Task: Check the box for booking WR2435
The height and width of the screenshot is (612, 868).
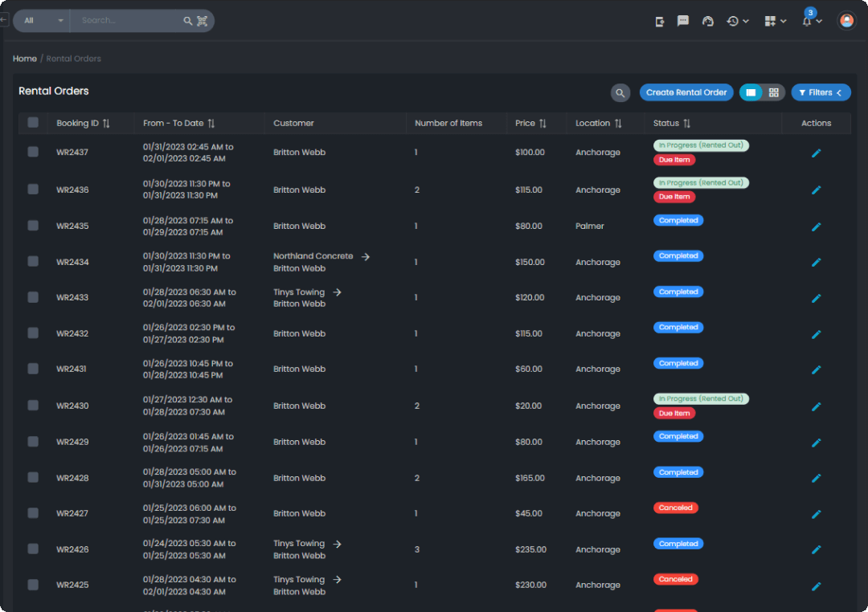Action: pyautogui.click(x=33, y=226)
